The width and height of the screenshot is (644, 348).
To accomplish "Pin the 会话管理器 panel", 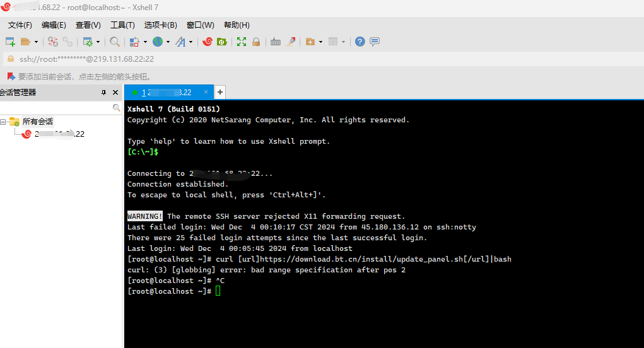I will (x=103, y=92).
